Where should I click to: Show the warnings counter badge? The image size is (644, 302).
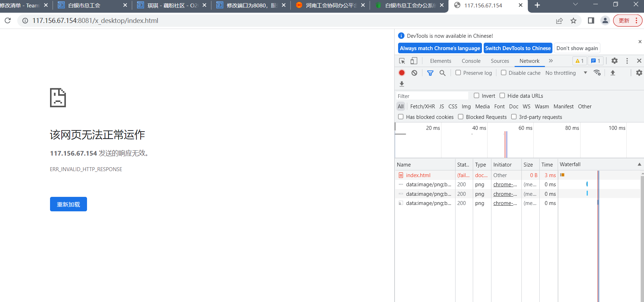click(x=580, y=61)
